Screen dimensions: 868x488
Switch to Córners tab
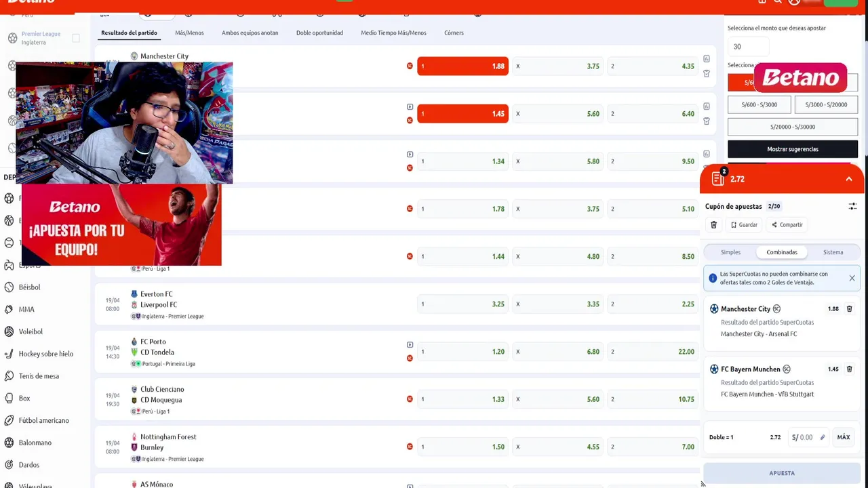click(454, 33)
